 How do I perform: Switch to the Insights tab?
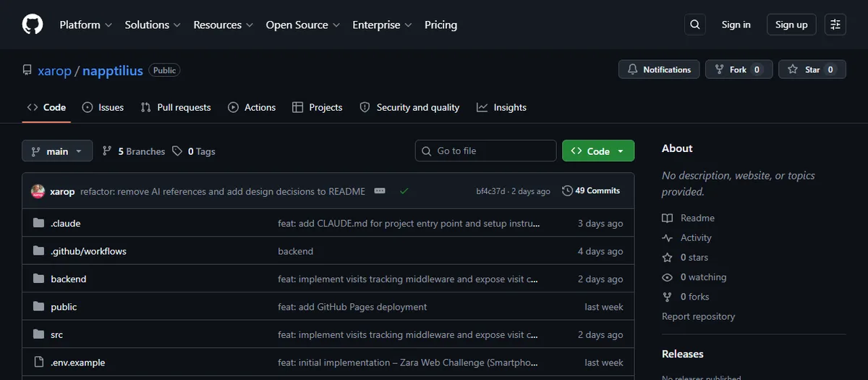[501, 107]
